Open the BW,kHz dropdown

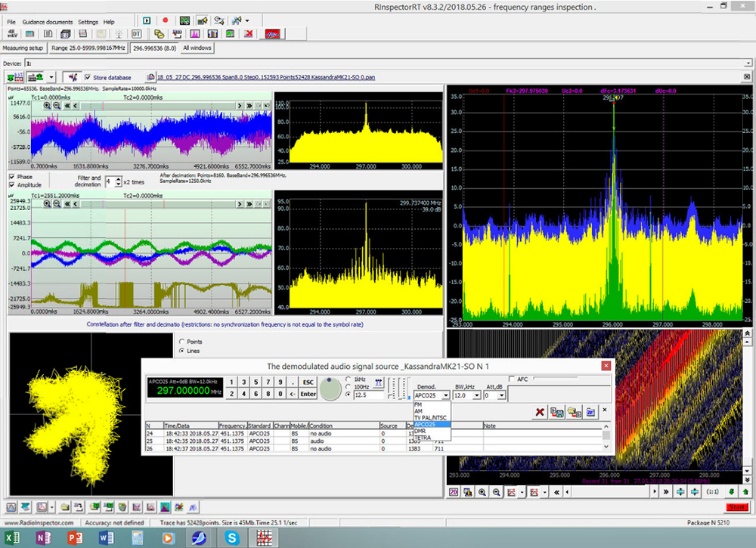(x=476, y=395)
